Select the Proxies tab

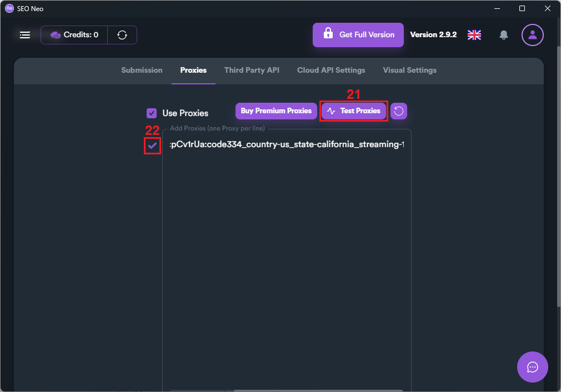[x=193, y=70]
